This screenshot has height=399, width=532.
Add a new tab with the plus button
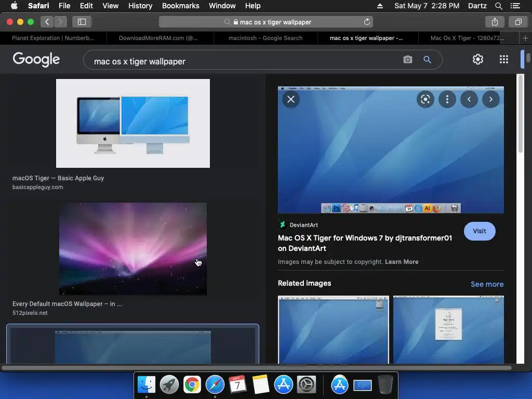(525, 38)
